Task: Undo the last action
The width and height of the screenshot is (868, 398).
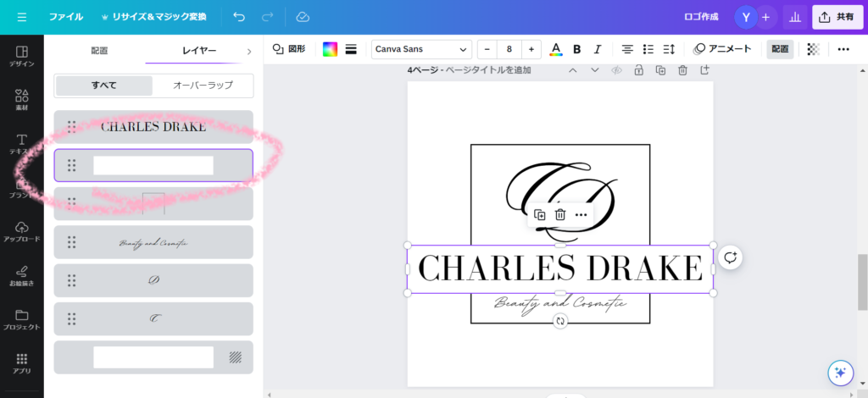Action: pos(239,17)
